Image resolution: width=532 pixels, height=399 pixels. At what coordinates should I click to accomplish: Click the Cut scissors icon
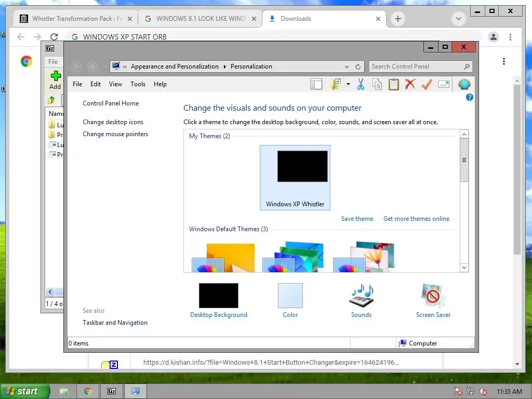361,84
